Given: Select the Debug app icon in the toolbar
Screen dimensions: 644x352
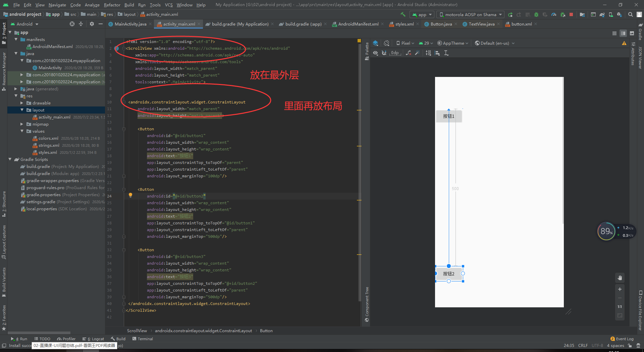Looking at the screenshot, I should [x=536, y=14].
